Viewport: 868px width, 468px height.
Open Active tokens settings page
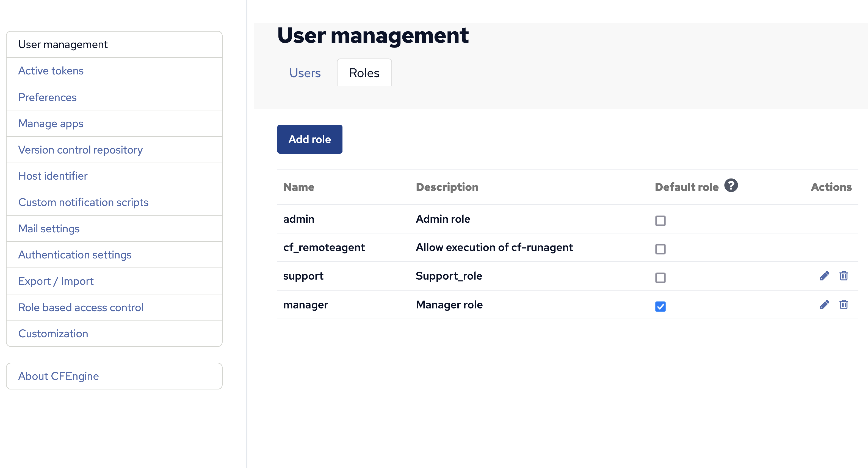pos(51,71)
